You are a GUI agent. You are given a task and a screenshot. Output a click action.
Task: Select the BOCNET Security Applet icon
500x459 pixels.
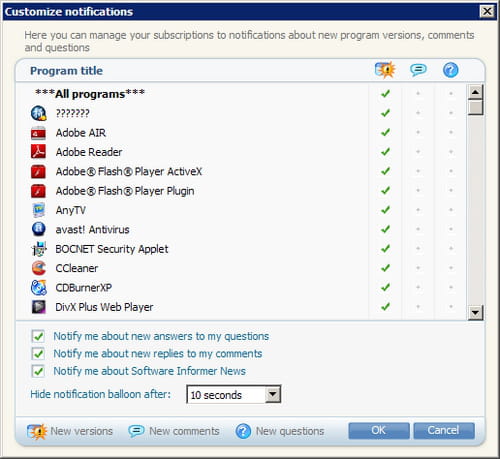[x=39, y=249]
